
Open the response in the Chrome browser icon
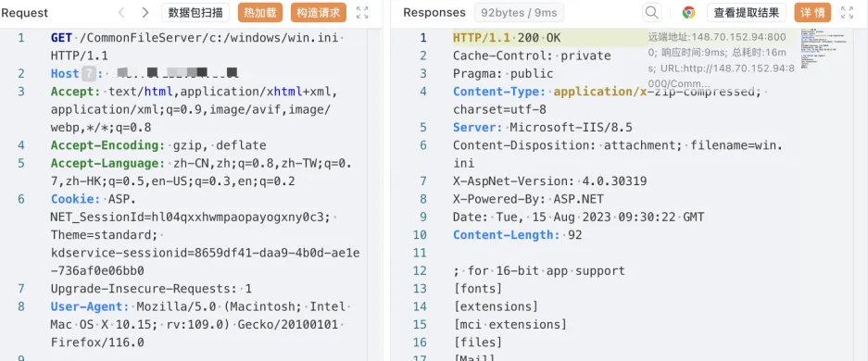(688, 13)
